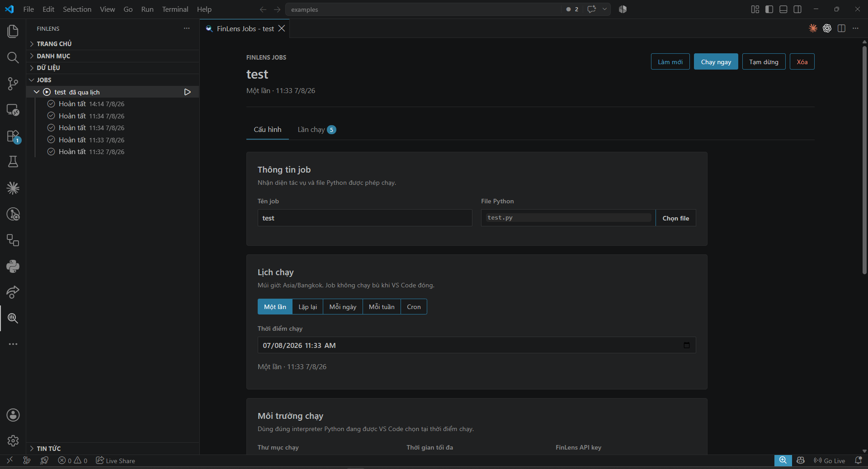This screenshot has height=469, width=868.
Task: Open errors and warnings status item
Action: tap(73, 461)
